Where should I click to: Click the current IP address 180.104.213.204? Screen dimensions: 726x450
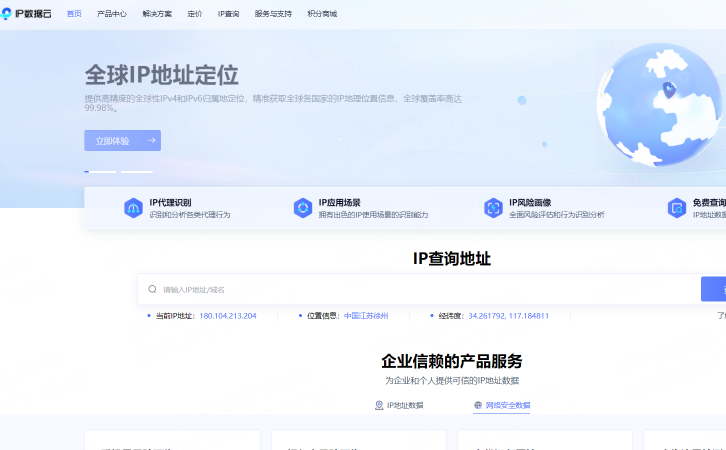point(228,316)
